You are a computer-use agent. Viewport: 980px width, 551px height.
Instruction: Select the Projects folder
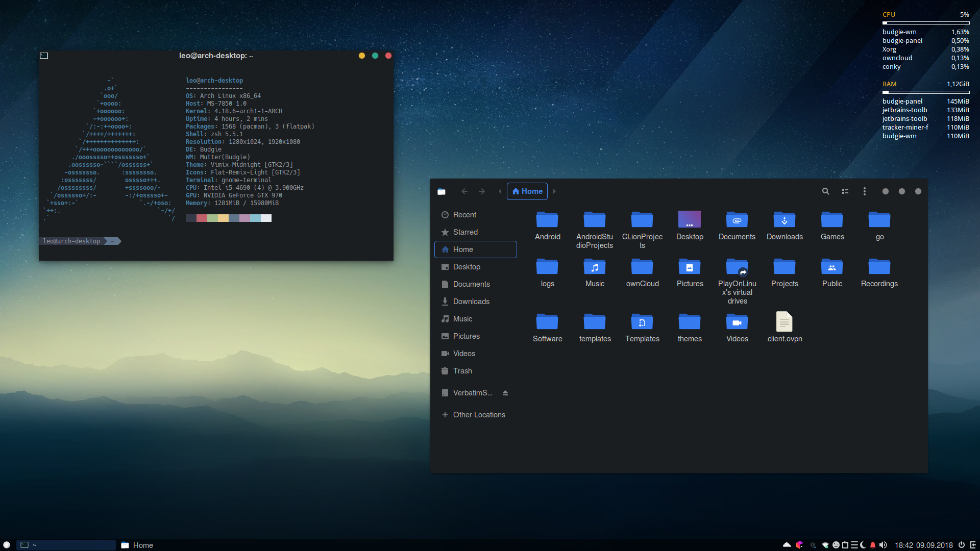point(785,272)
